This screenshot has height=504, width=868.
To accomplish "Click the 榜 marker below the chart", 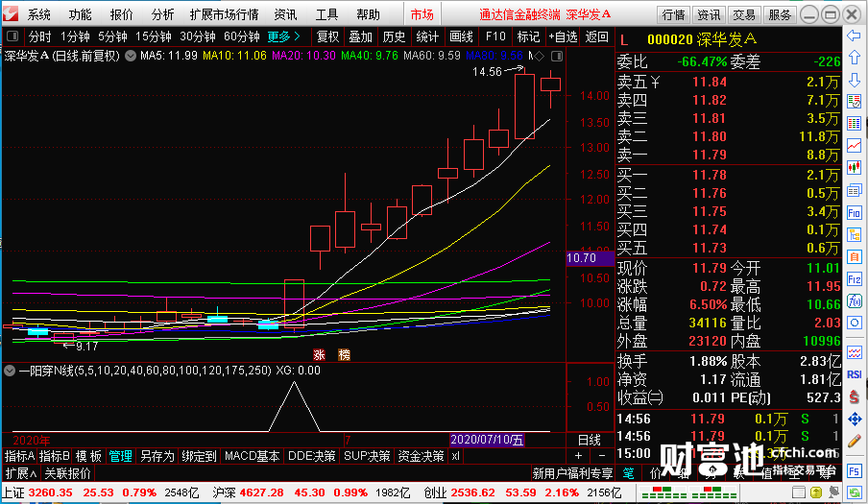I will tap(344, 355).
